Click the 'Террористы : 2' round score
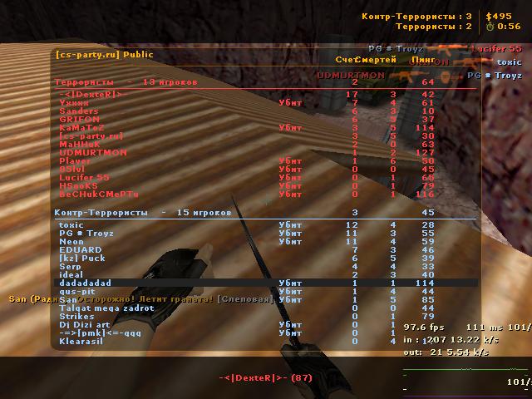 tap(434, 26)
